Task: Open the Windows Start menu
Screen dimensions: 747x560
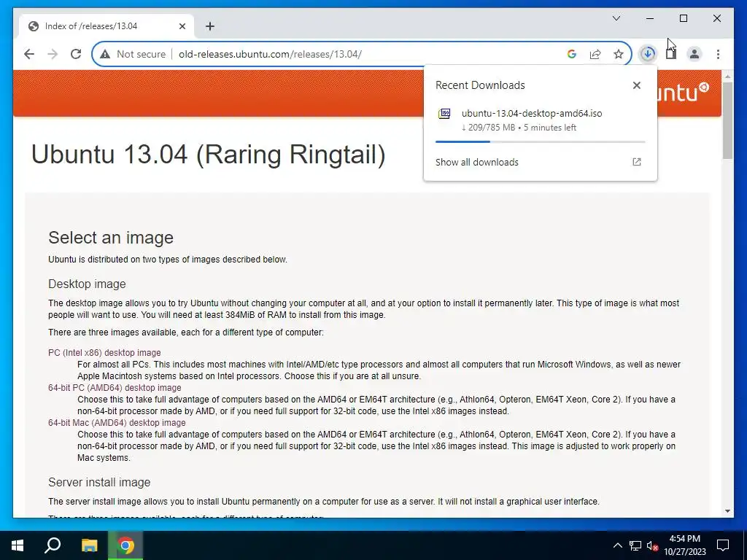Action: (x=18, y=545)
